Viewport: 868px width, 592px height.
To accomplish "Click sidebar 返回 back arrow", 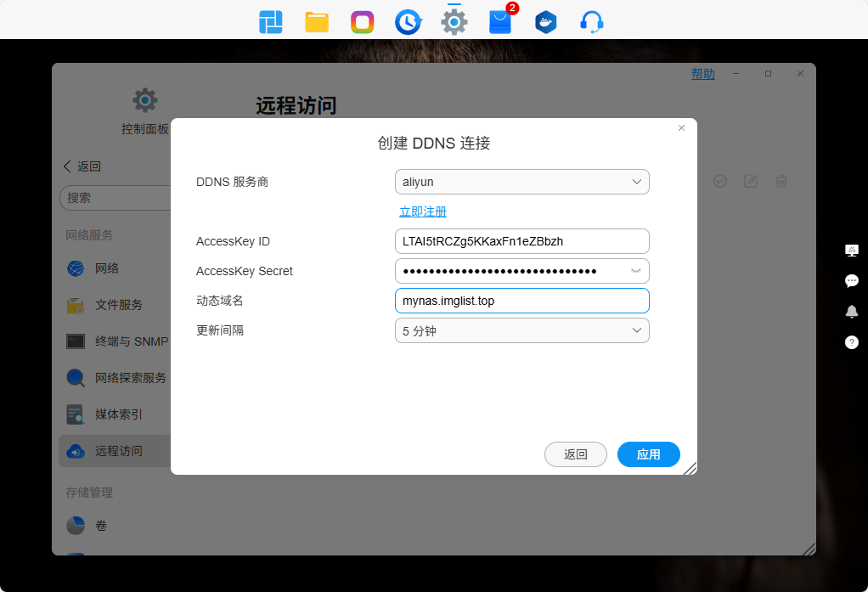I will coord(82,166).
